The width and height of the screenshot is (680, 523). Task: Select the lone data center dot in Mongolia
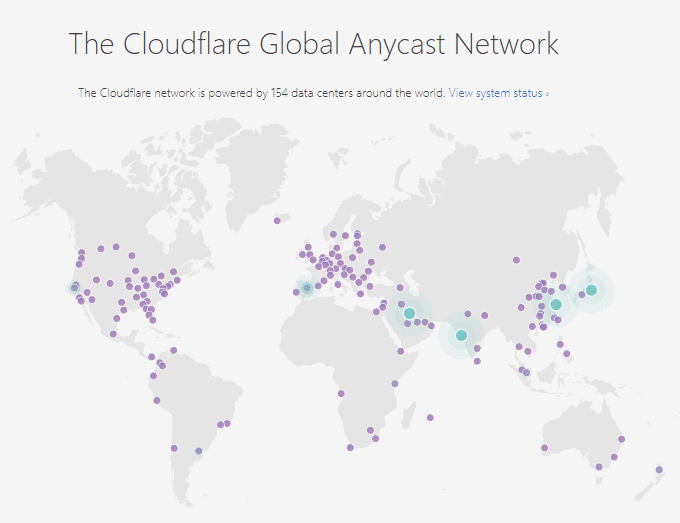[516, 260]
